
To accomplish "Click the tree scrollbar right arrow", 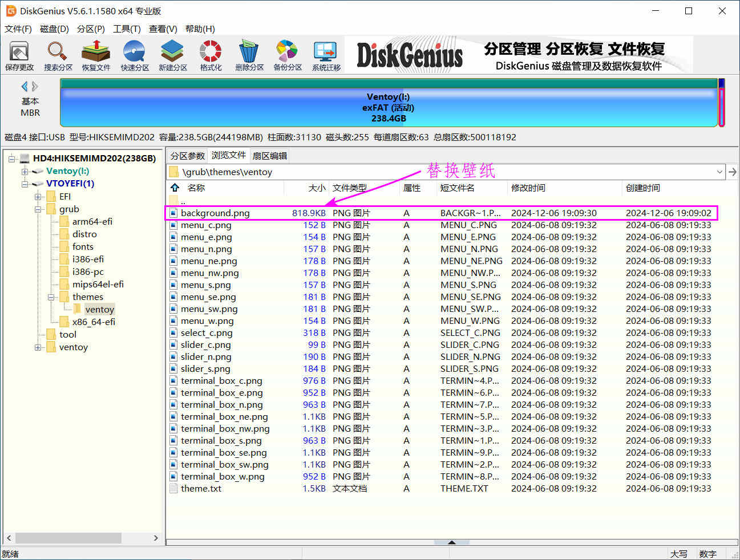I will (x=156, y=538).
